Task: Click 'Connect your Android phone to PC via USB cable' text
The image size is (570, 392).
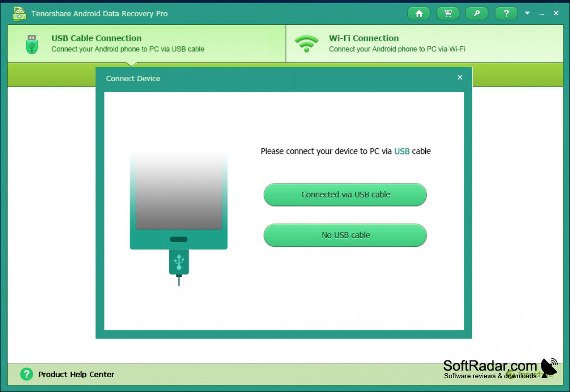Action: point(128,49)
